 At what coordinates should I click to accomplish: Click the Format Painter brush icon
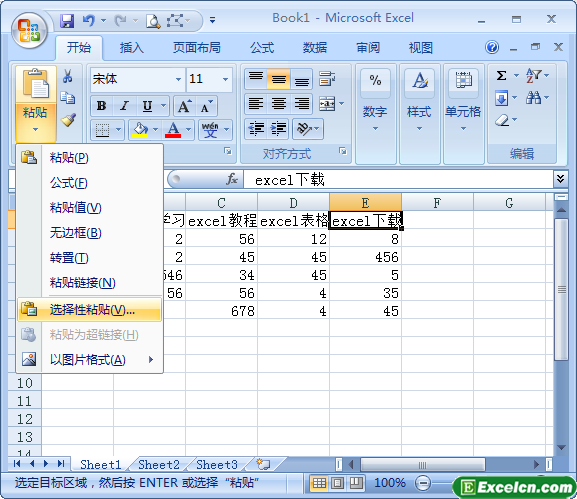pos(68,120)
